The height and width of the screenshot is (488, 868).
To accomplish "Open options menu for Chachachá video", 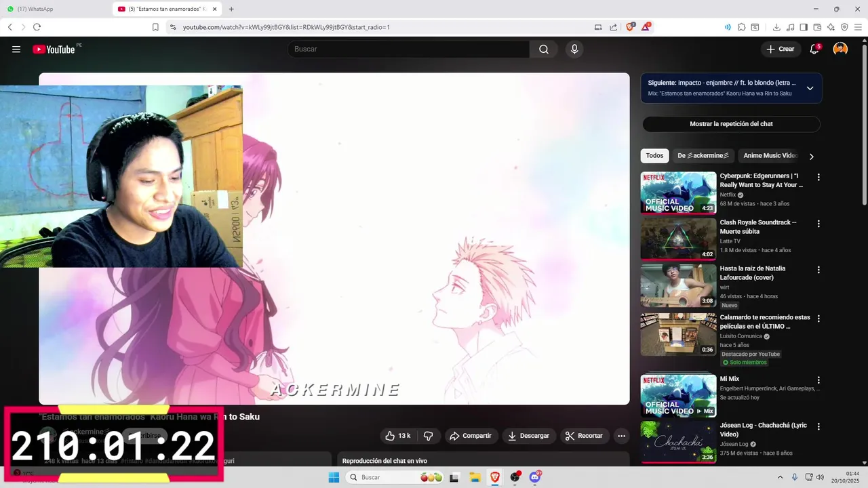I will [818, 427].
